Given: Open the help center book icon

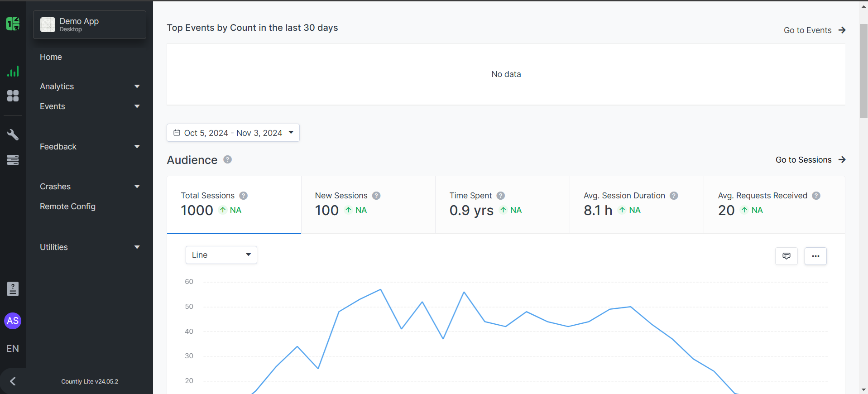Looking at the screenshot, I should point(13,289).
